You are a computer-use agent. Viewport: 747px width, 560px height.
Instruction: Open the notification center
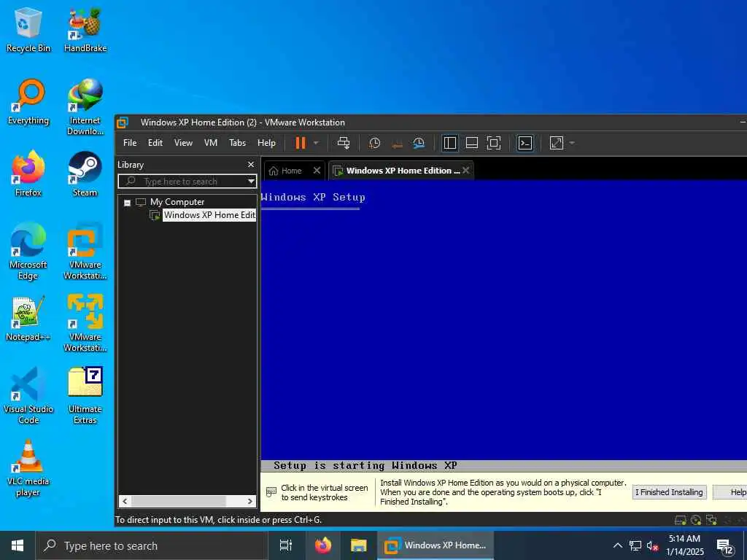pyautogui.click(x=725, y=546)
